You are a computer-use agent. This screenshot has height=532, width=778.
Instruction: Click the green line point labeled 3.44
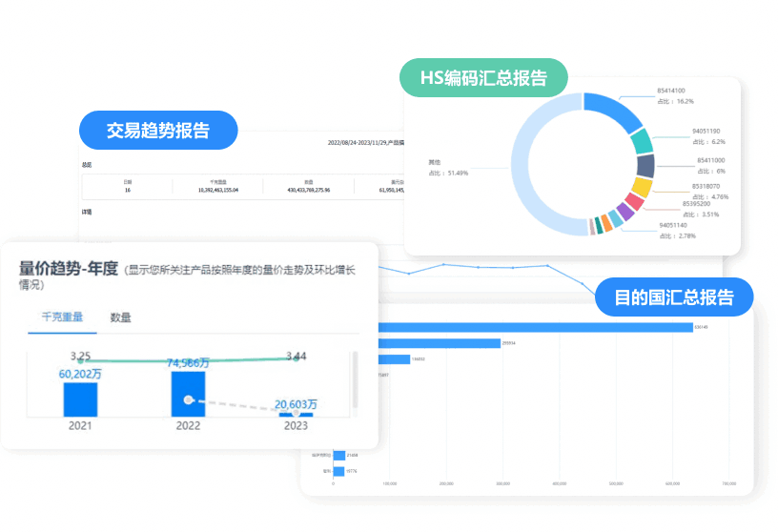pyautogui.click(x=296, y=359)
